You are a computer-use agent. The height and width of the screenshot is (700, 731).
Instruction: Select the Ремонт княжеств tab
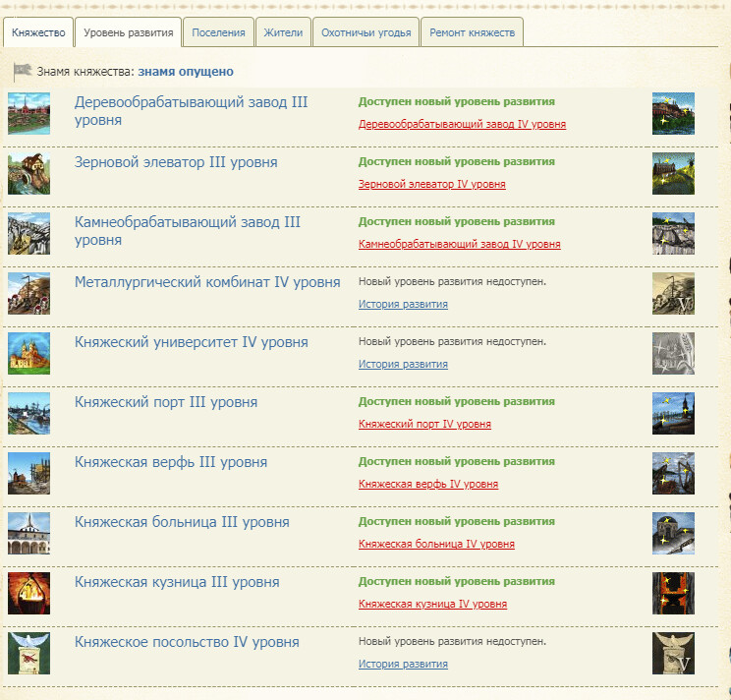coord(472,32)
